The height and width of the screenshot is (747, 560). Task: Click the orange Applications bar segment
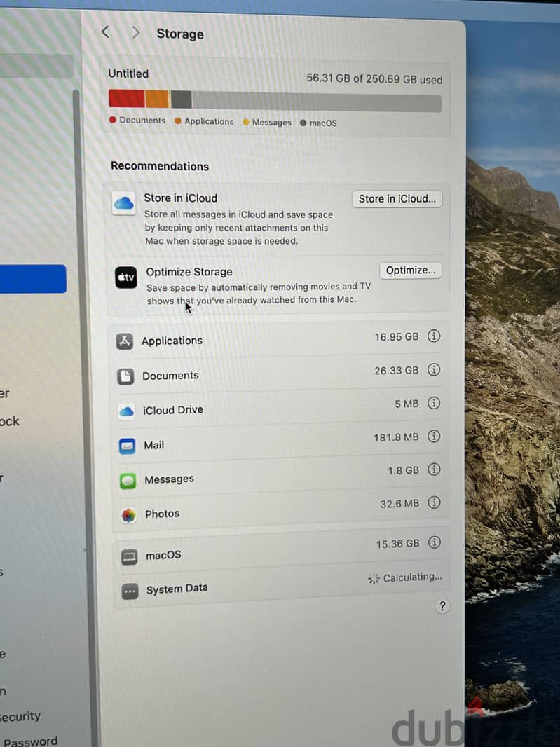coord(157,99)
